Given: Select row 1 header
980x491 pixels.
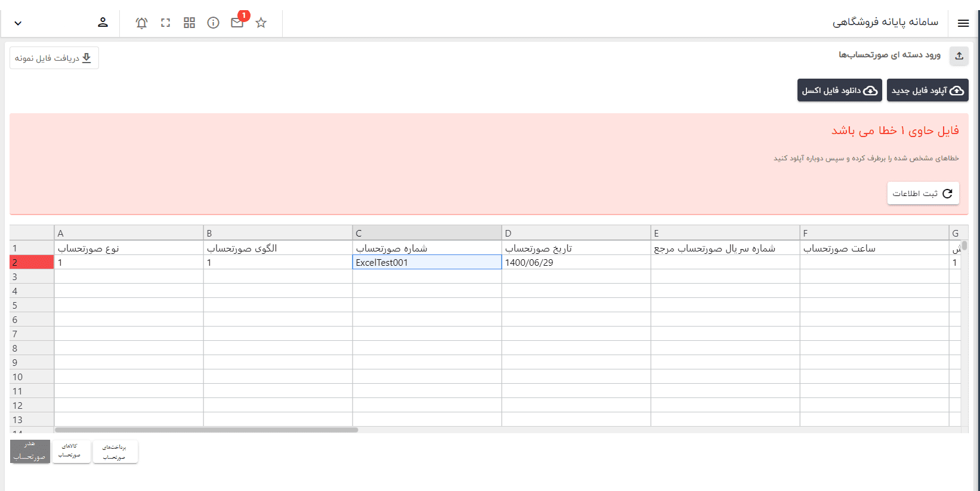Looking at the screenshot, I should [x=32, y=248].
